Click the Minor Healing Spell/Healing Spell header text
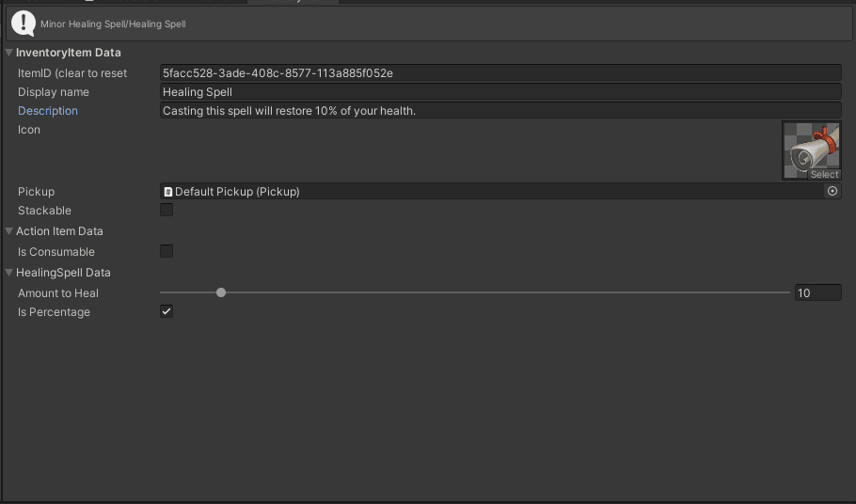The width and height of the screenshot is (856, 504). [113, 24]
